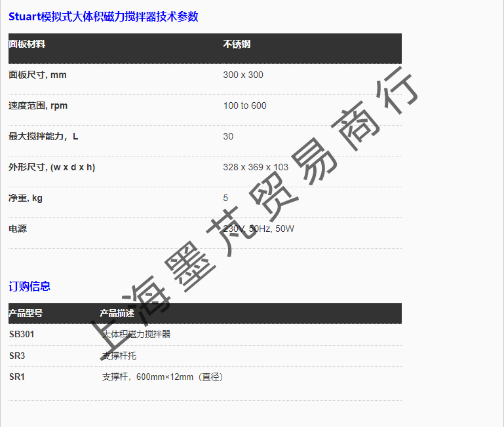
Task: Click the '订购信息' heading
Action: (x=29, y=286)
